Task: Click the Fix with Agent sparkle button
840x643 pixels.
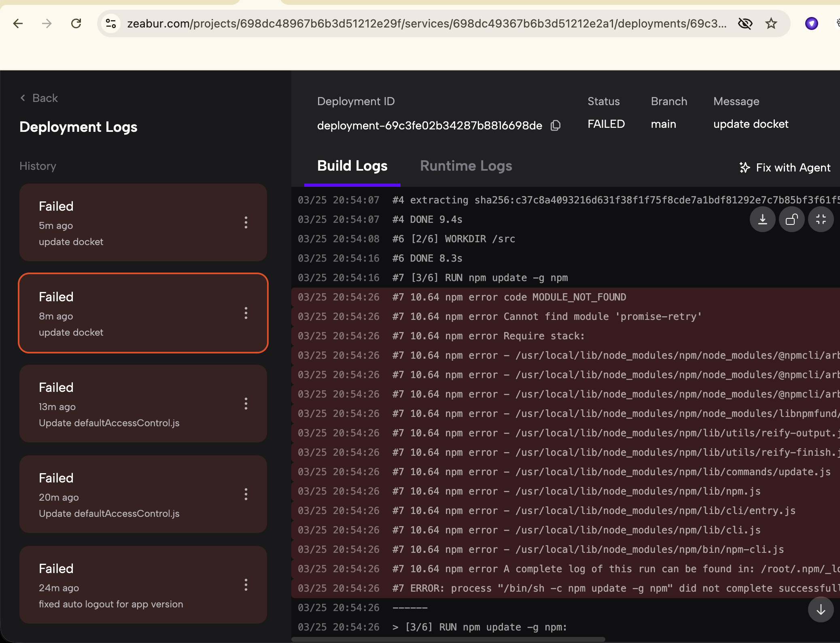Action: coord(785,167)
